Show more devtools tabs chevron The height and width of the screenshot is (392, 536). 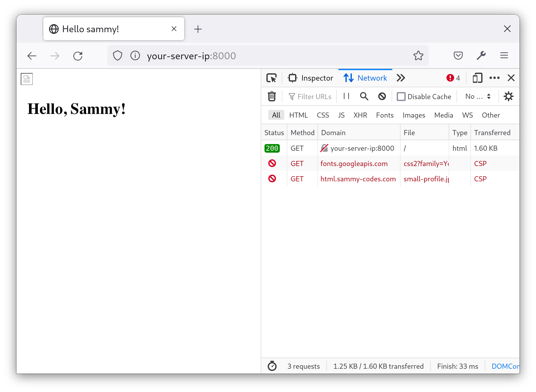tap(401, 78)
